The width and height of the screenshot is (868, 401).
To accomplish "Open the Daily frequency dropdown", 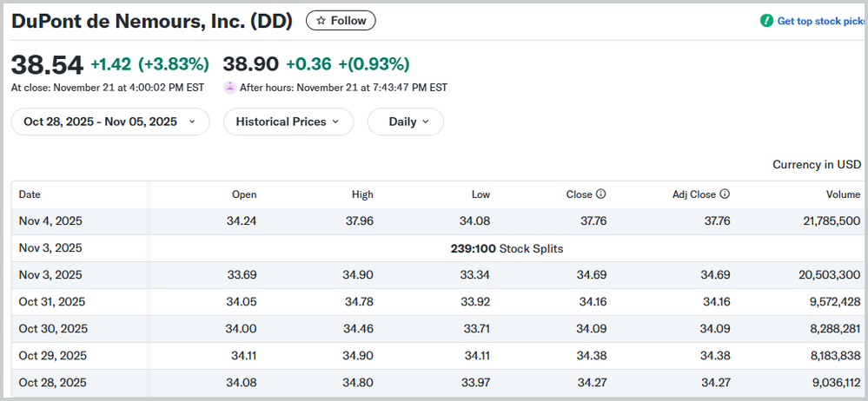I will [x=406, y=122].
